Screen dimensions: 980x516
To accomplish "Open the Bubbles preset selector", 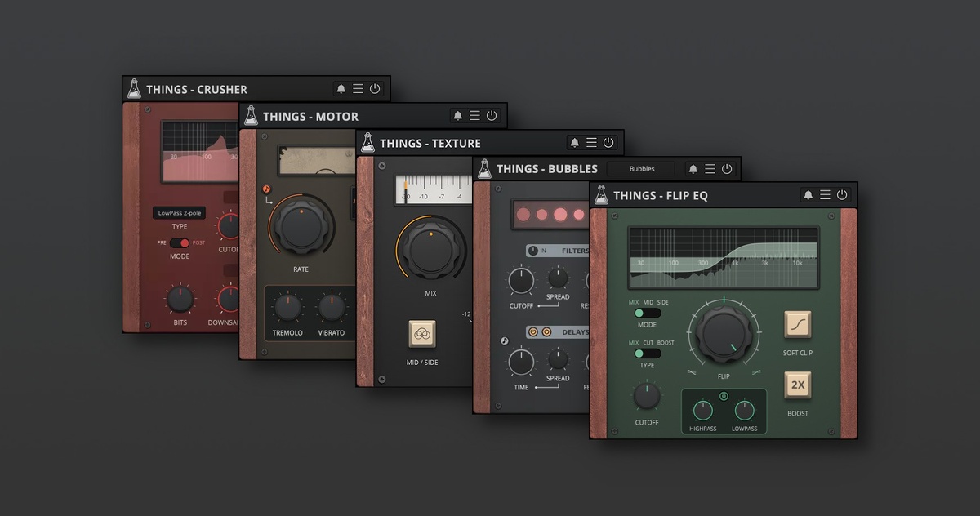I will (641, 169).
